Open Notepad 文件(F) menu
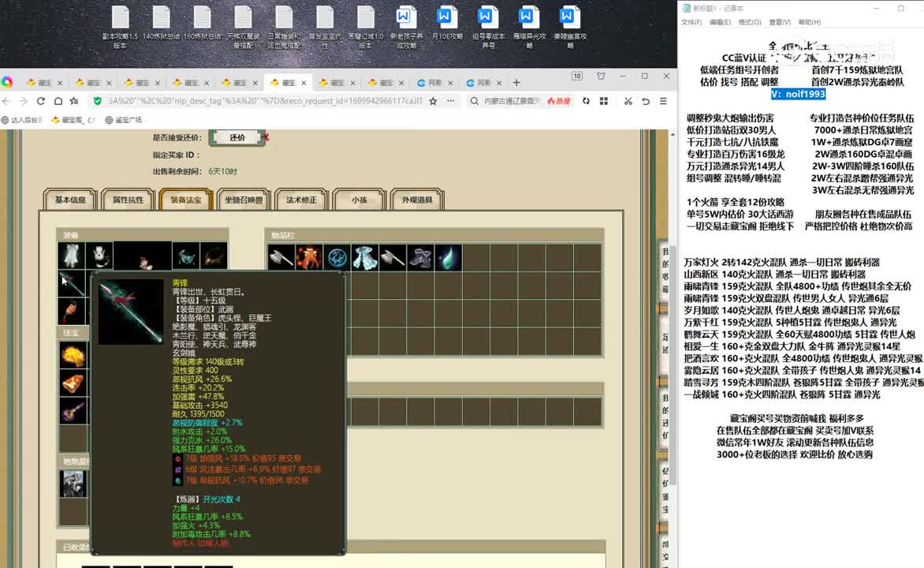 click(x=691, y=22)
